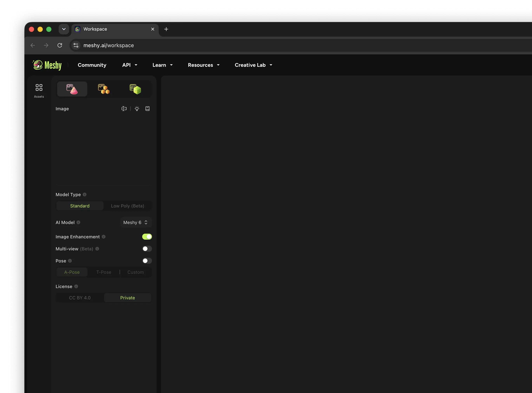Turn on the Pose toggle
The width and height of the screenshot is (532, 393).
pyautogui.click(x=147, y=261)
